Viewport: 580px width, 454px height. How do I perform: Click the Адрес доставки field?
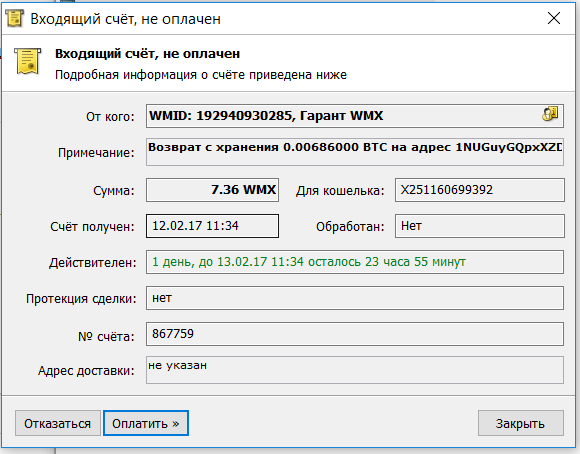(x=355, y=370)
